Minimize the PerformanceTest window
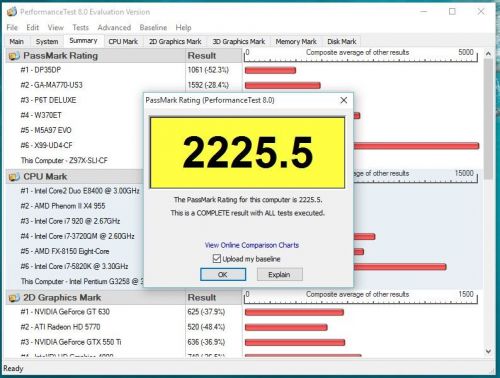Viewport: 500px width, 378px height. 424,12
